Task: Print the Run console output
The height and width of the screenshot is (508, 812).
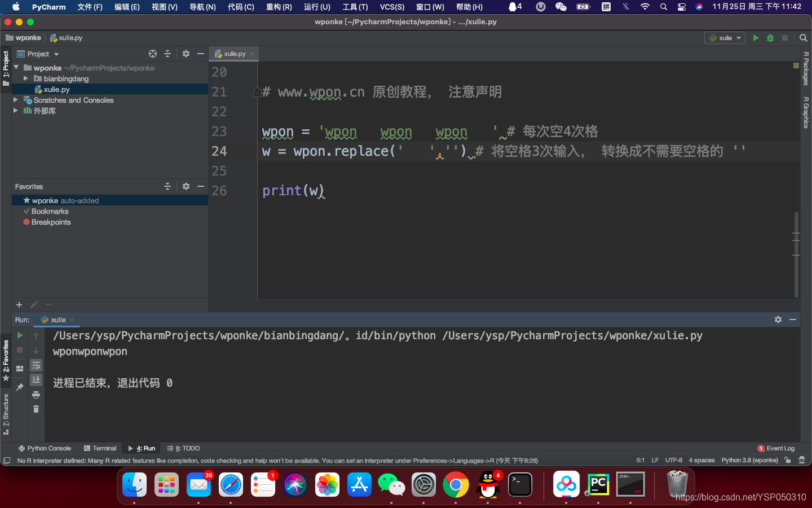Action: click(36, 395)
